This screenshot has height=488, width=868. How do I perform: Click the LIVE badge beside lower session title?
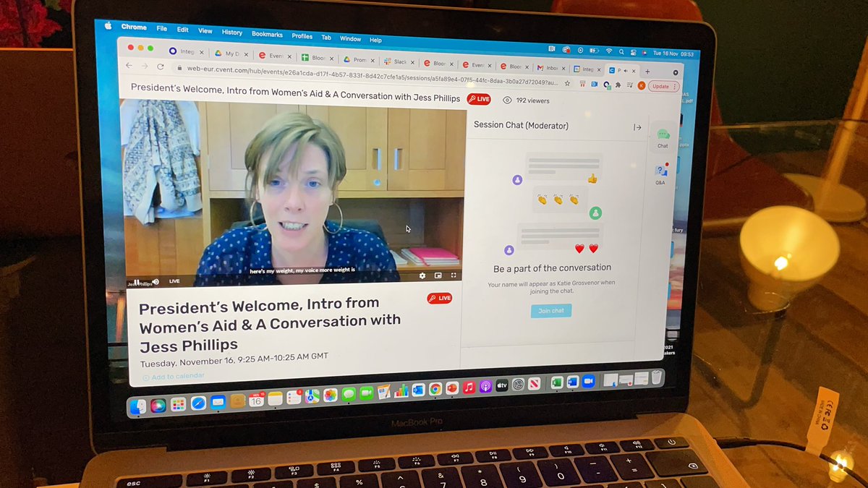pos(440,298)
